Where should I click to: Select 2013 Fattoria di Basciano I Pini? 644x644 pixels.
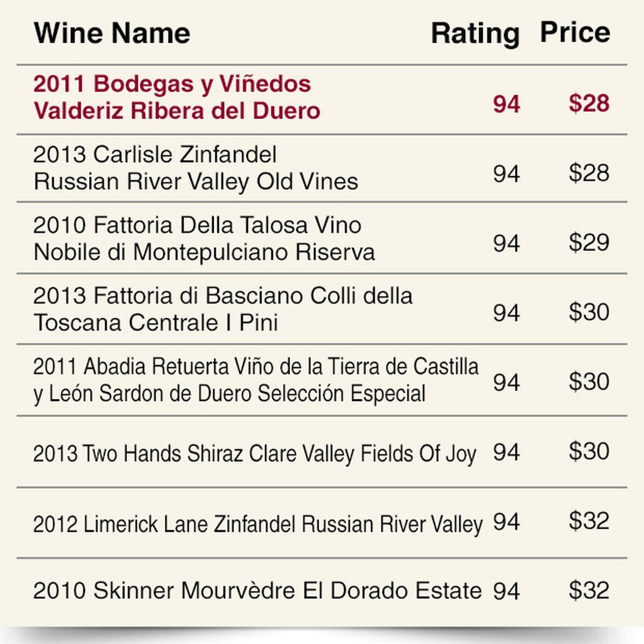[x=222, y=309]
